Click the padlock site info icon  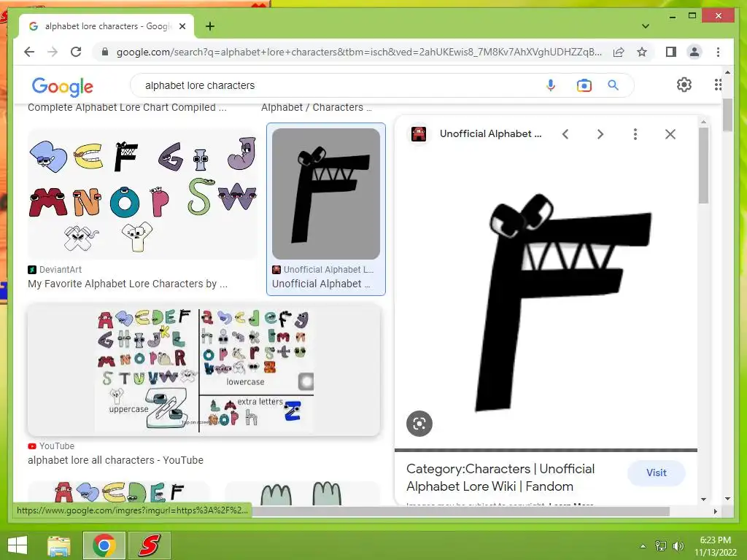(105, 52)
